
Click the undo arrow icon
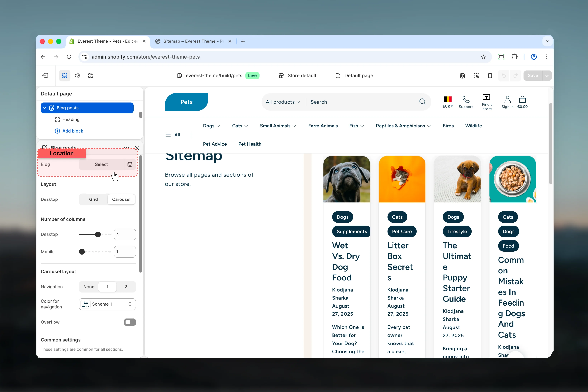coord(504,75)
